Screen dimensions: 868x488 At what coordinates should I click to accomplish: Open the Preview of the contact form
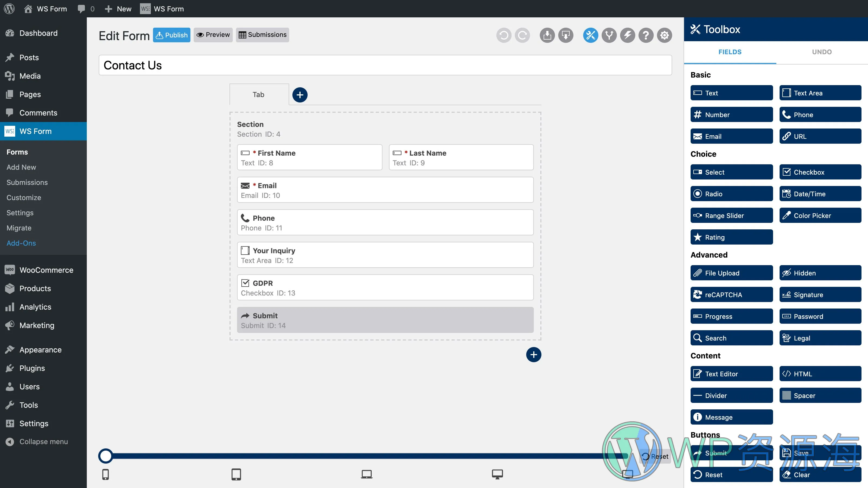[213, 34]
